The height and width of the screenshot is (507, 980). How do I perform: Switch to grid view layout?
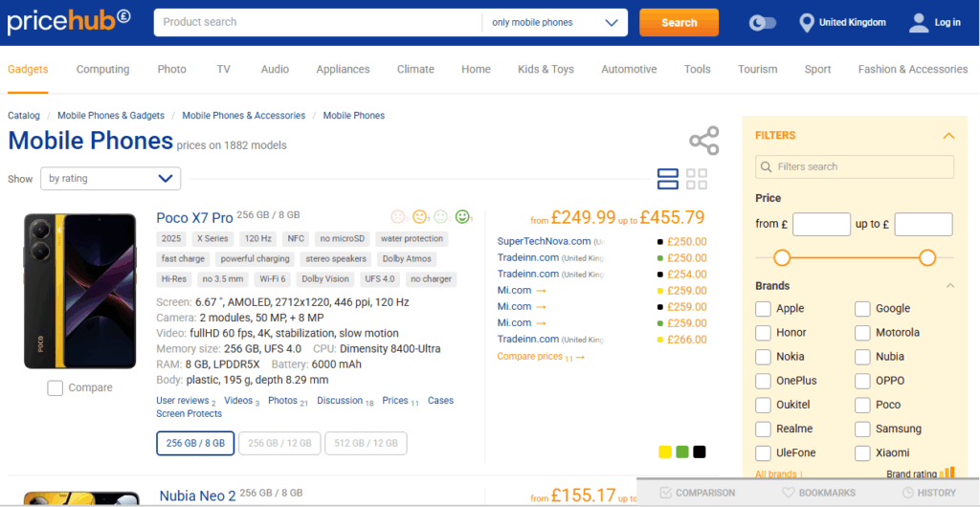pos(697,179)
